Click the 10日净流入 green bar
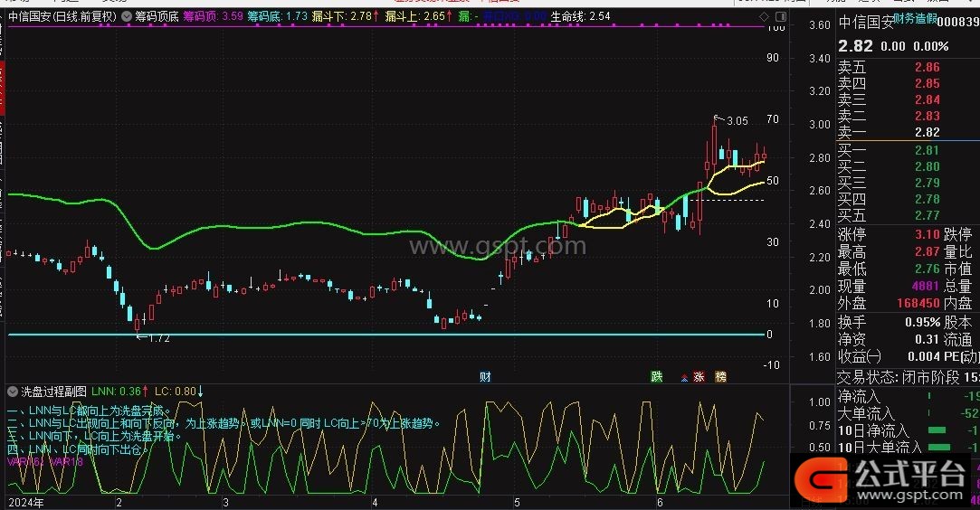 tap(937, 430)
